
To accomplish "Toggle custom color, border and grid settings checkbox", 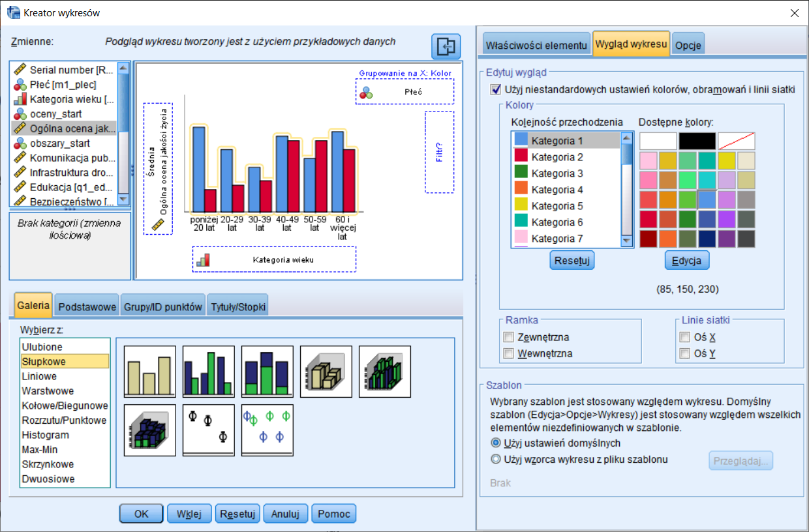I will click(x=495, y=89).
